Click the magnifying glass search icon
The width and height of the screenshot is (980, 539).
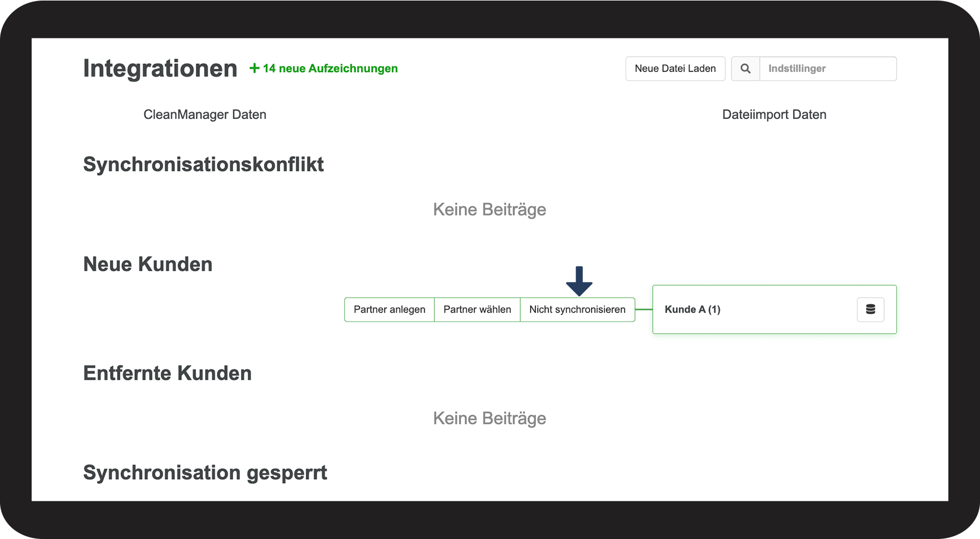[x=745, y=69]
